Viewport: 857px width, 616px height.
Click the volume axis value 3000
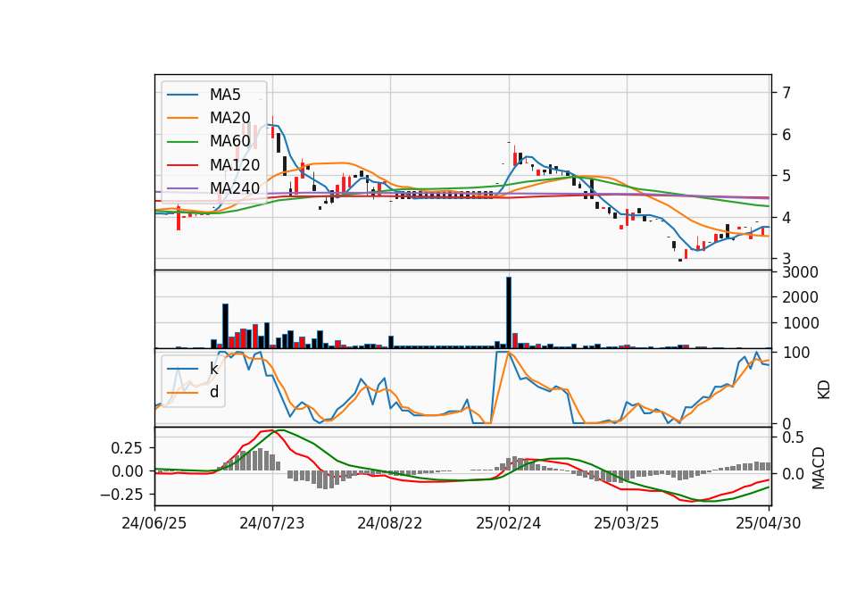coord(800,272)
